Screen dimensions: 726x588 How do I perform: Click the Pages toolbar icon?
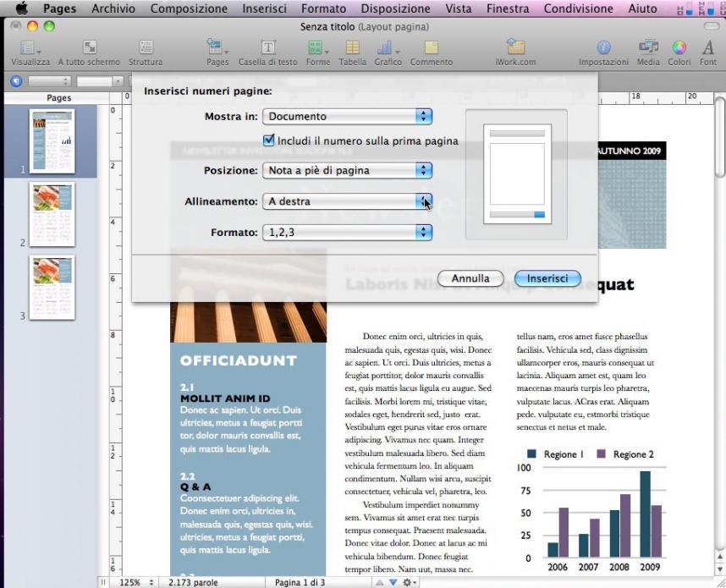click(x=217, y=52)
